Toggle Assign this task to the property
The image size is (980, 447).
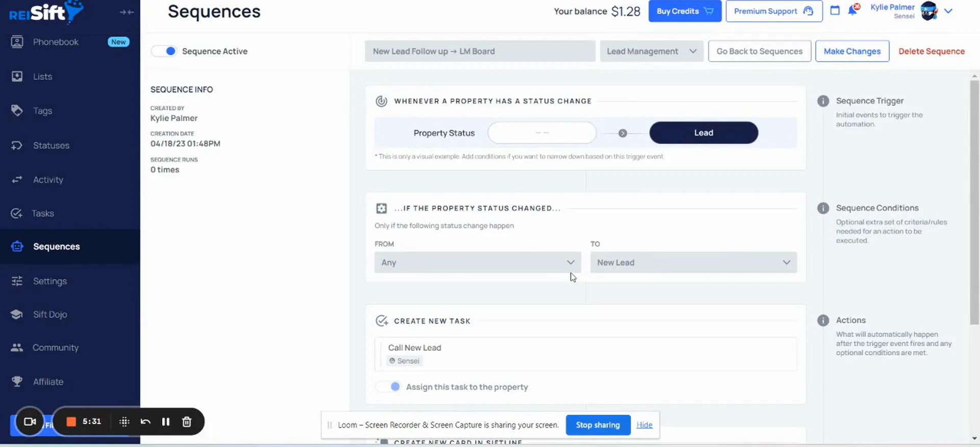coord(388,387)
